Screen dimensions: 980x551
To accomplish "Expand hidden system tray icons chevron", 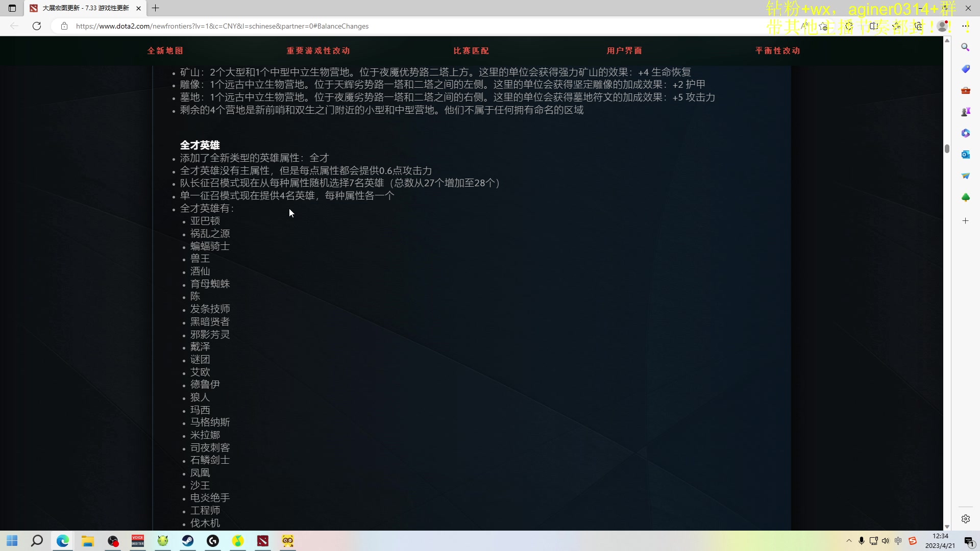I will (x=849, y=541).
